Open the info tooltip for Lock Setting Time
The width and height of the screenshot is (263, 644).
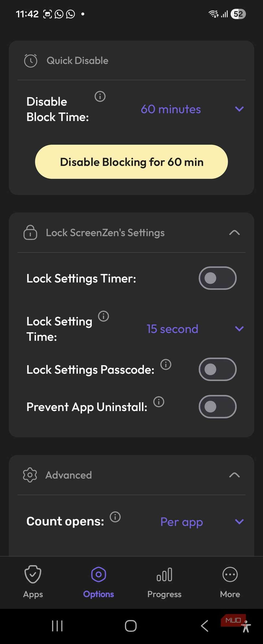click(103, 316)
